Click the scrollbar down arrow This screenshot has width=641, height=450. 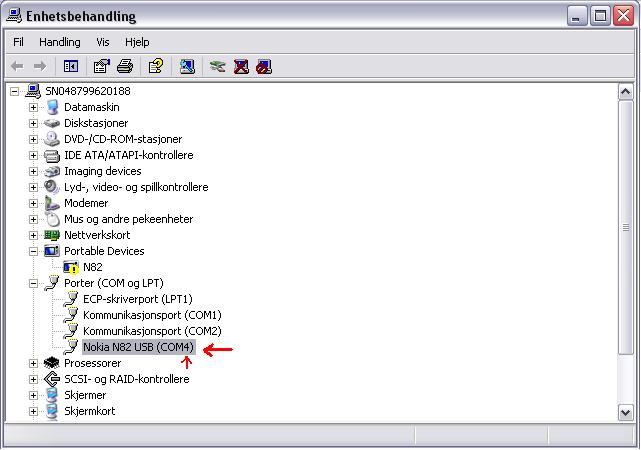coord(625,412)
